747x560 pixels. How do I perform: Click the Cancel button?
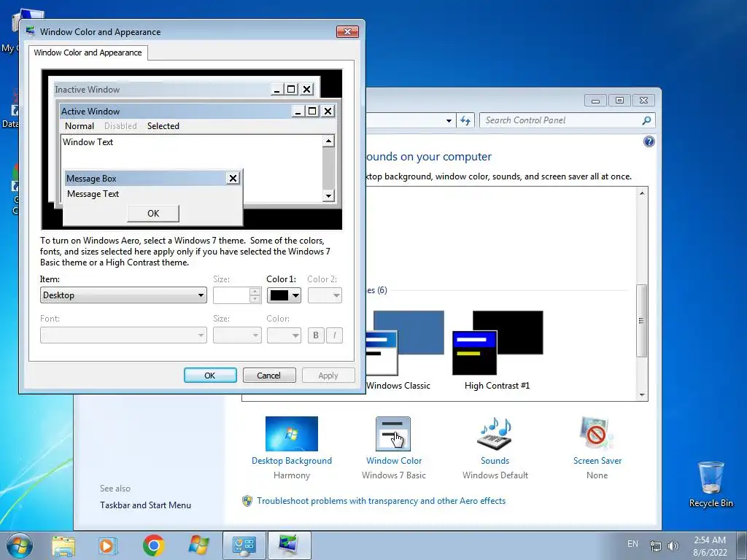(x=268, y=376)
